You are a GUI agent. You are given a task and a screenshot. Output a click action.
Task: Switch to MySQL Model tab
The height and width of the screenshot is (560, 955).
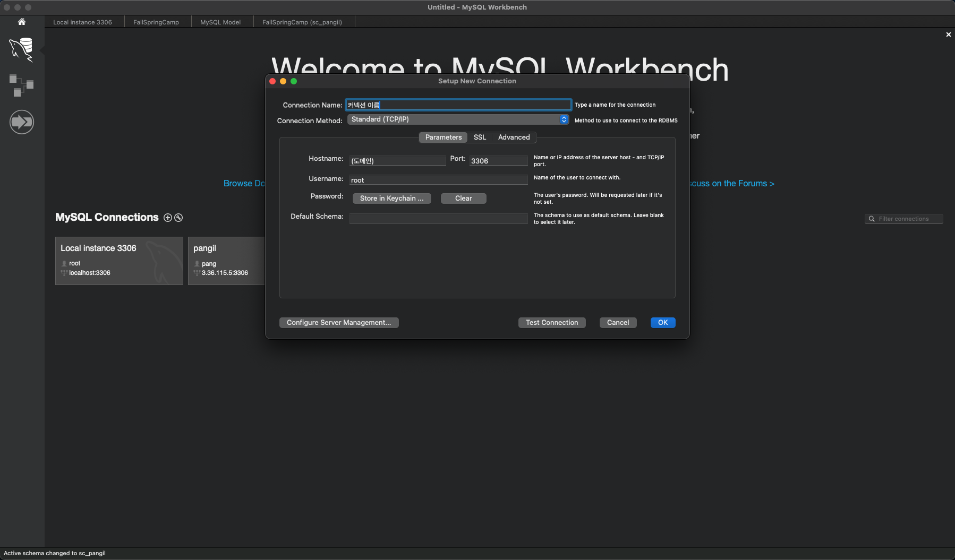(x=220, y=22)
